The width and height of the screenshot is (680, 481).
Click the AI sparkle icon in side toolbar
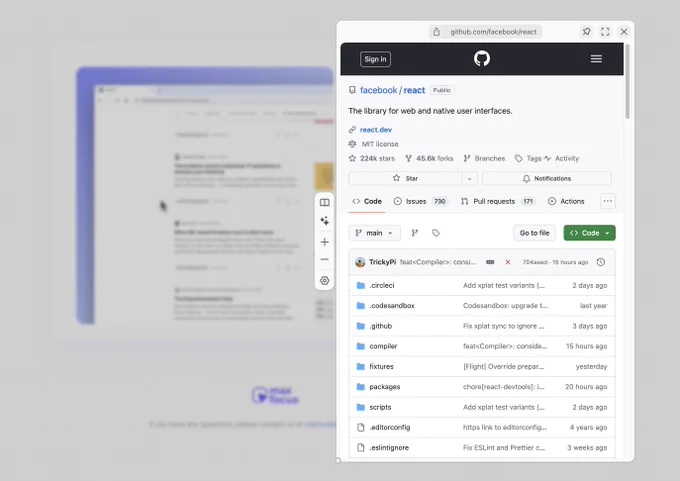[x=324, y=221]
